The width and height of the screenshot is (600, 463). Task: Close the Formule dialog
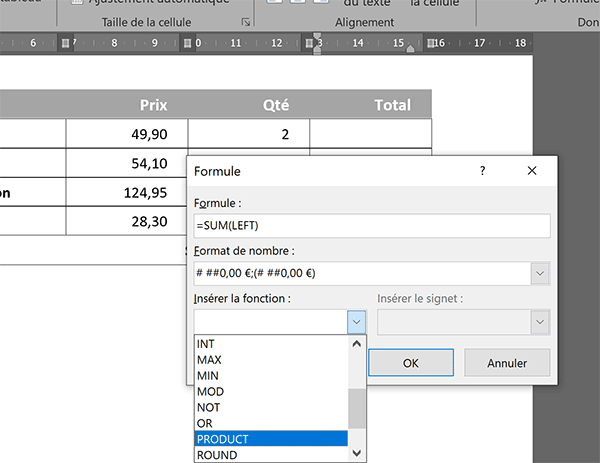532,171
